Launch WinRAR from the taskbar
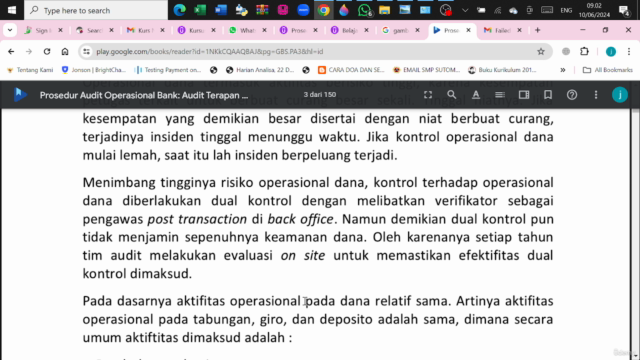Viewport: 640px width, 360px height. pyautogui.click(x=262, y=10)
